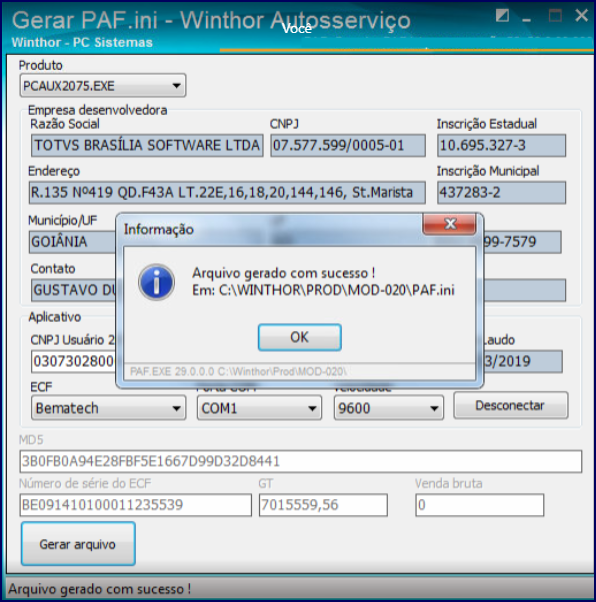Click the Gerar arquivo button

point(78,544)
